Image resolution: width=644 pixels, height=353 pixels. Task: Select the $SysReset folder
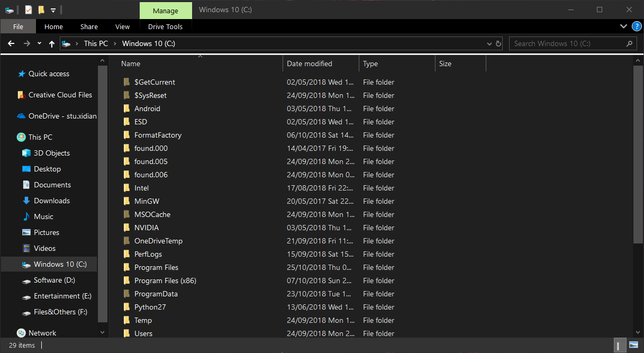click(150, 95)
